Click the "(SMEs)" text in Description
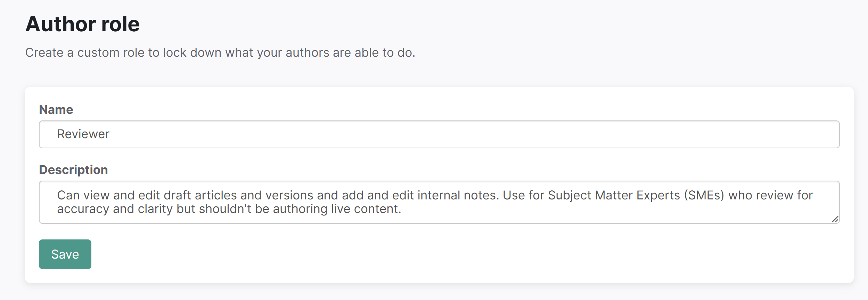 tap(704, 195)
